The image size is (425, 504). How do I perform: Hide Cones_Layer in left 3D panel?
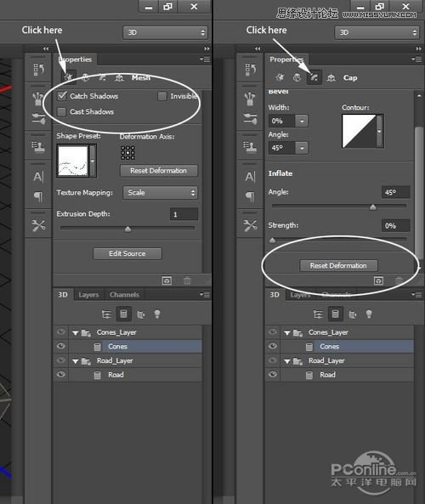coord(60,332)
